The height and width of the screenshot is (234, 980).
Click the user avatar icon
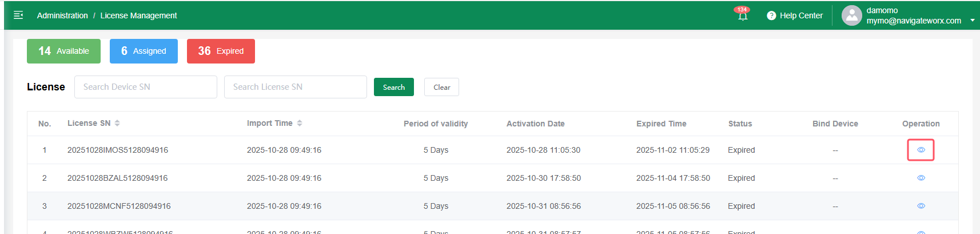coord(851,15)
